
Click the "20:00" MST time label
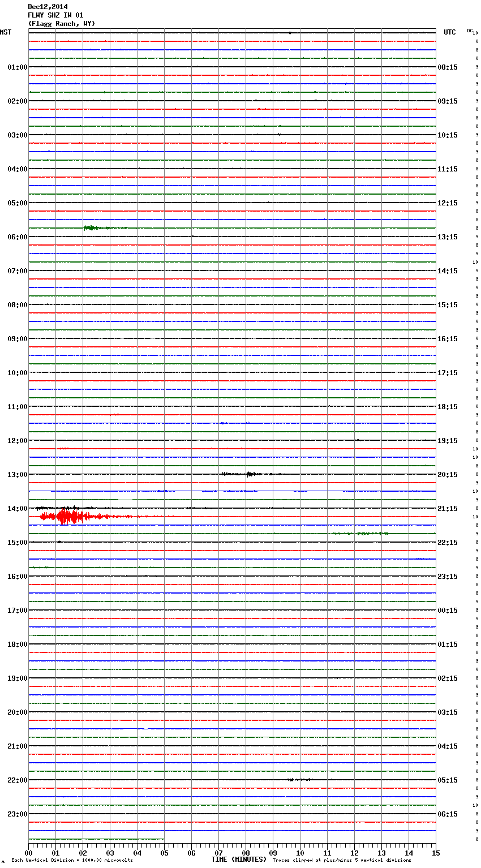(18, 712)
